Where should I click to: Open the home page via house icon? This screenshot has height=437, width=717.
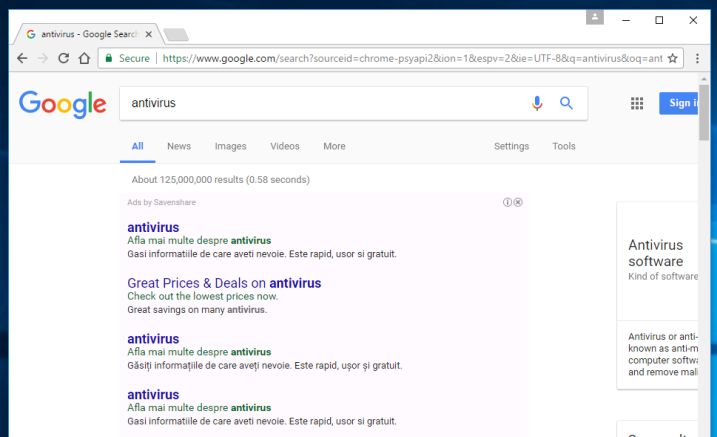point(84,58)
